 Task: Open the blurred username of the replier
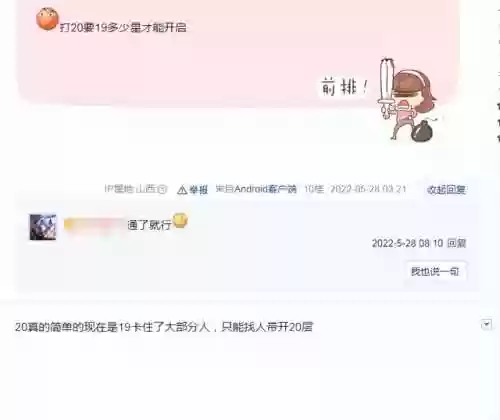(94, 225)
